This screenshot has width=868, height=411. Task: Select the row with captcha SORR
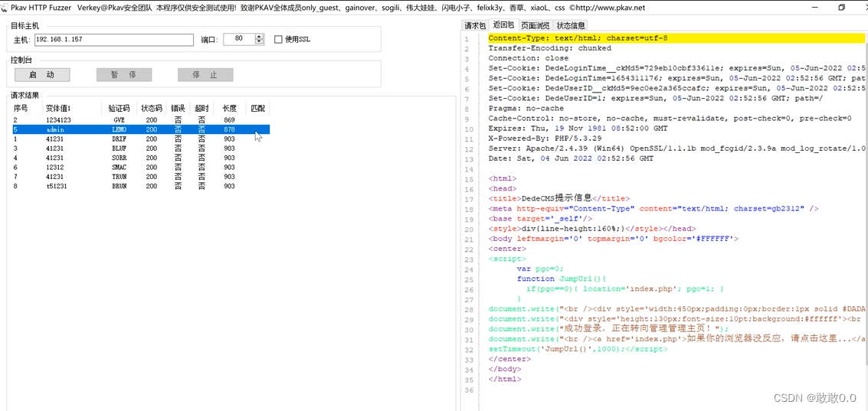(141, 158)
